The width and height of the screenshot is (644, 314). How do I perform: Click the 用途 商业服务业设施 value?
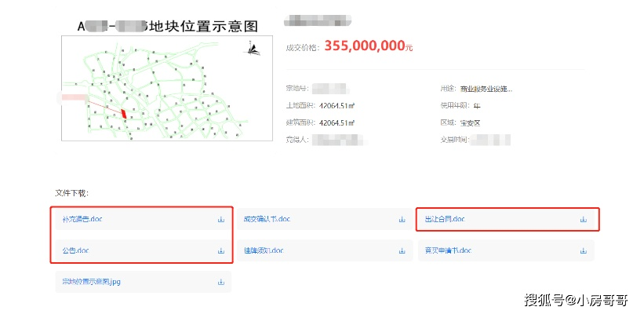click(x=486, y=89)
